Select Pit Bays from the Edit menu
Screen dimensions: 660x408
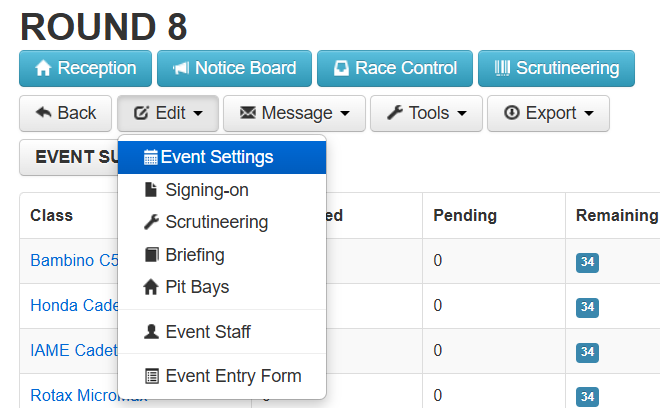(197, 287)
